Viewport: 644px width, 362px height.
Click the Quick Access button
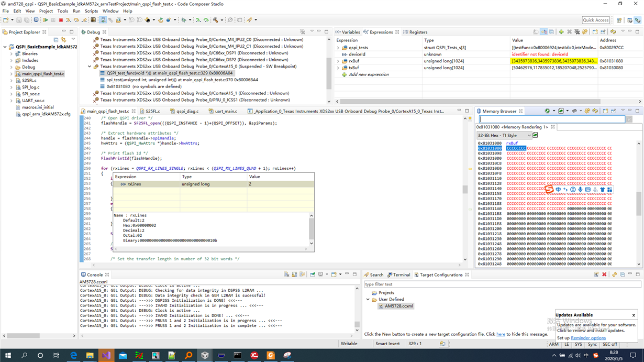[595, 20]
